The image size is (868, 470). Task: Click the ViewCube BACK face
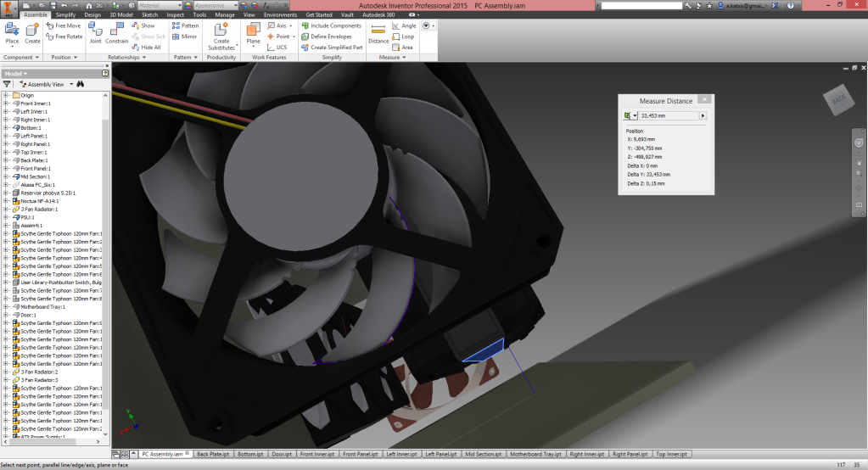[838, 99]
